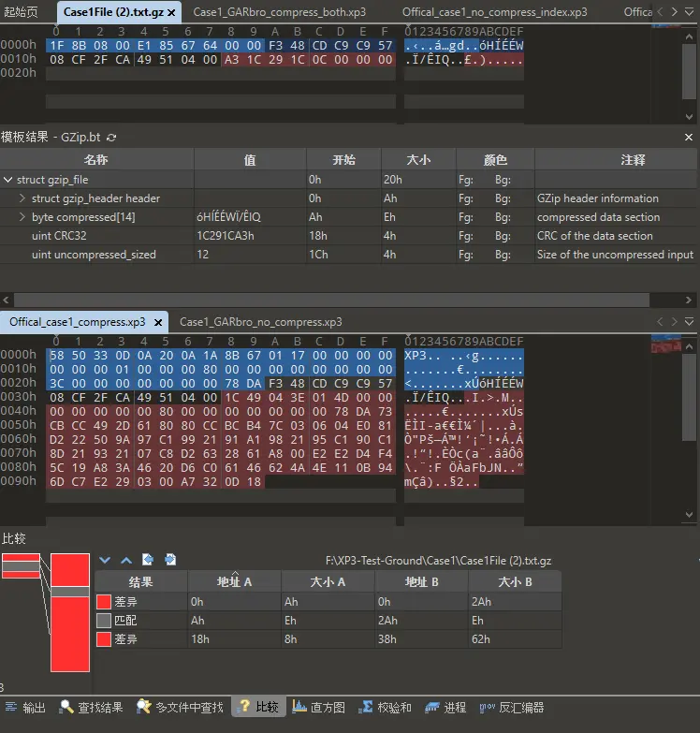This screenshot has height=733, width=700.
Task: Expand struct gzip_header header node
Action: click(22, 198)
